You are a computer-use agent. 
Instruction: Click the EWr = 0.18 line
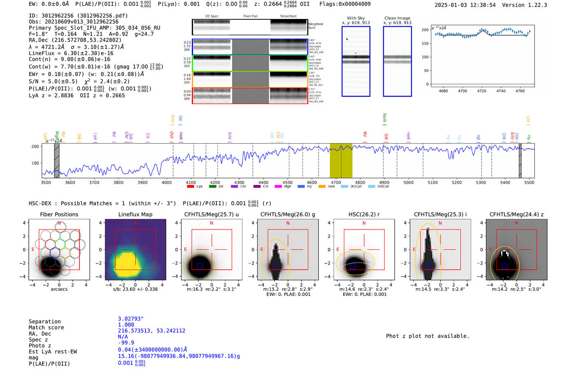[x=86, y=74]
